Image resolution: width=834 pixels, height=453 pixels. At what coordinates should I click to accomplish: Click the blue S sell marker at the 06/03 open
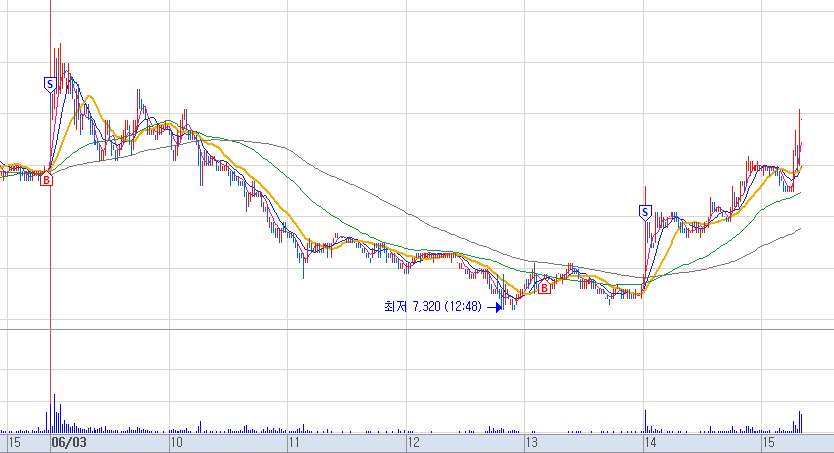coord(50,84)
